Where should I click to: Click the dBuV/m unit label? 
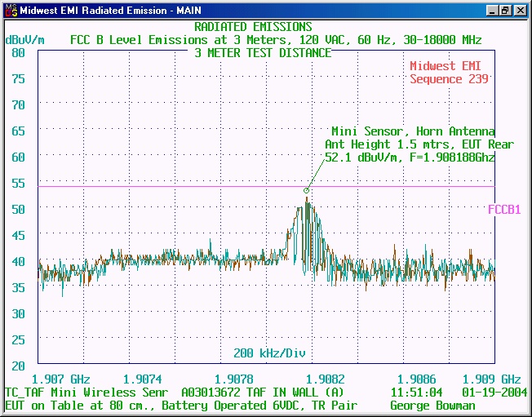click(24, 40)
